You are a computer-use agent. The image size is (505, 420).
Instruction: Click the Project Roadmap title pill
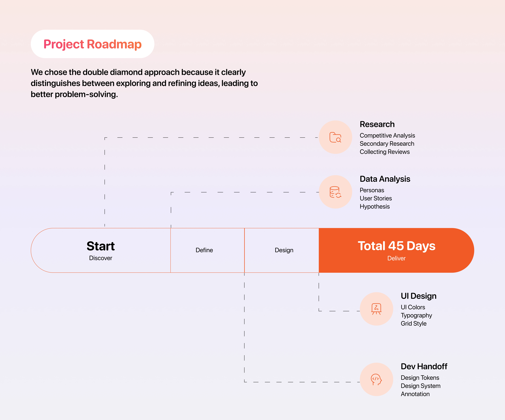point(93,44)
